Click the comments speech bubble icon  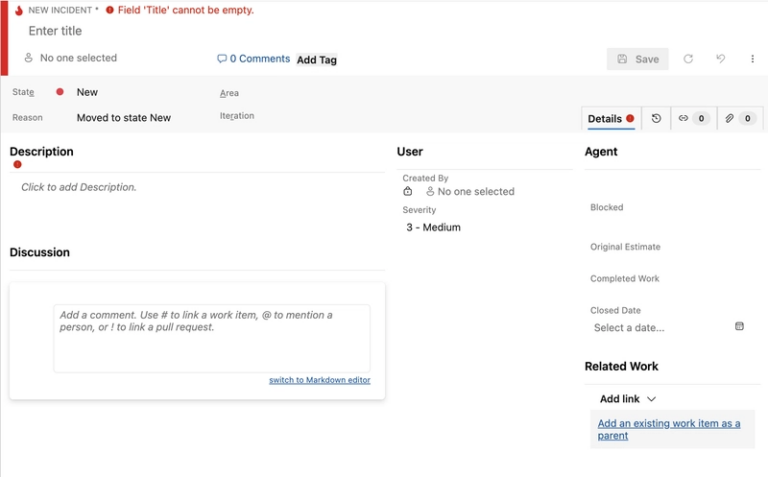pyautogui.click(x=222, y=59)
